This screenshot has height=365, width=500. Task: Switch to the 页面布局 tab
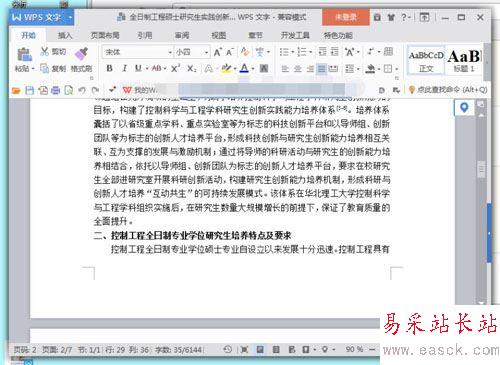tap(105, 35)
